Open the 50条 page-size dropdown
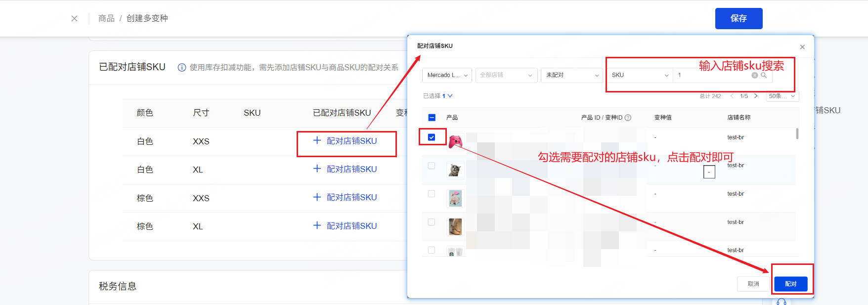 point(782,96)
